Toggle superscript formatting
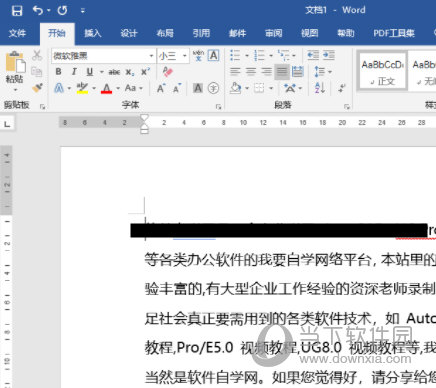 [145, 72]
